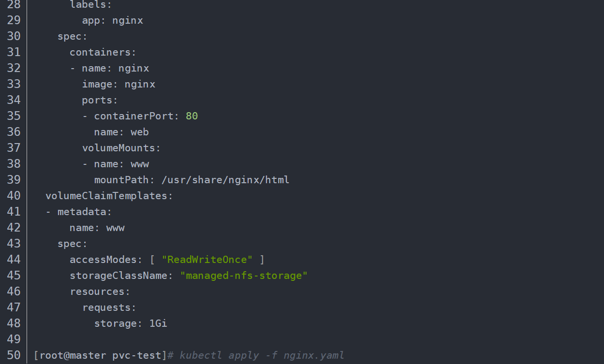The image size is (604, 364).
Task: Select the "ports:" key on line 34
Action: pyautogui.click(x=100, y=100)
